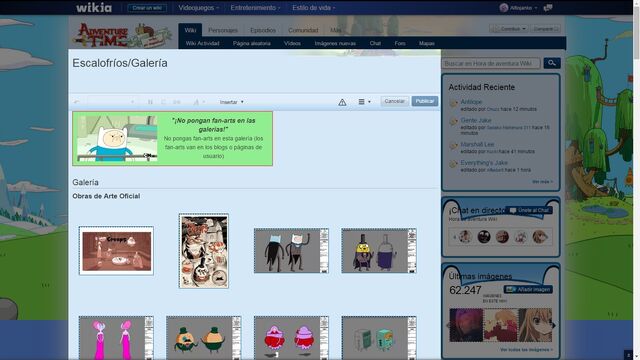The height and width of the screenshot is (360, 640).
Task: Select the Finn costume model sheet thumbnail
Action: [x=291, y=251]
